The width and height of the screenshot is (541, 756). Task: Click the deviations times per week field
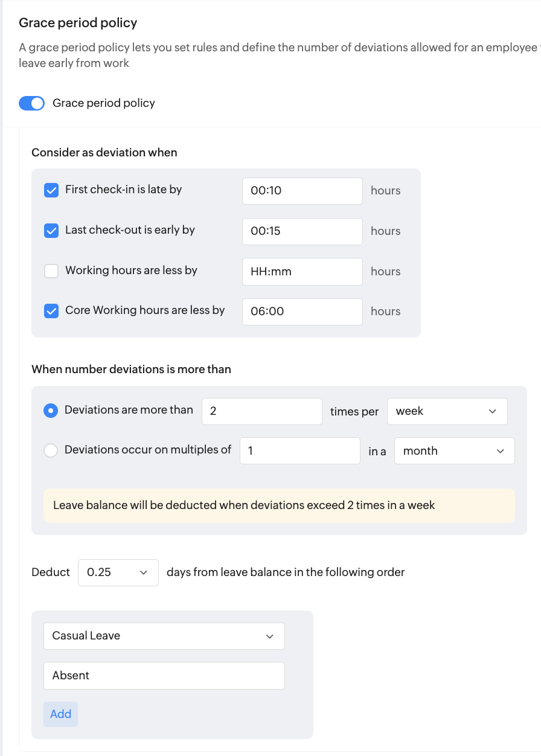click(261, 411)
